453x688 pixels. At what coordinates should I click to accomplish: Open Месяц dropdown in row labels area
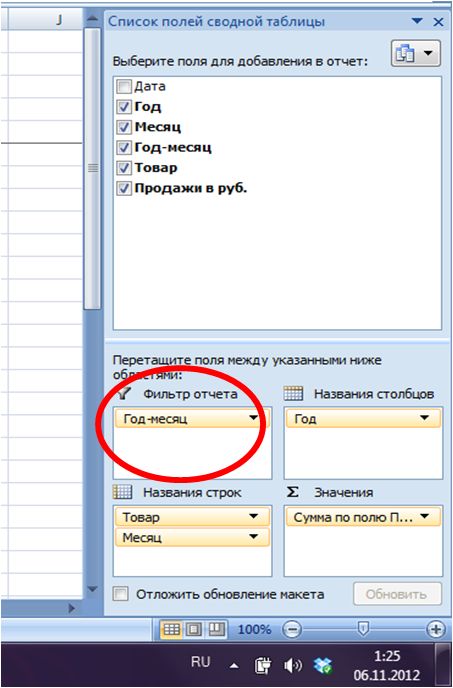253,537
